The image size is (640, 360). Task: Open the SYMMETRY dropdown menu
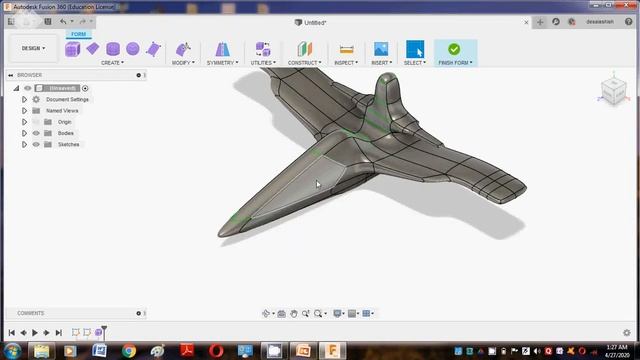click(x=222, y=63)
